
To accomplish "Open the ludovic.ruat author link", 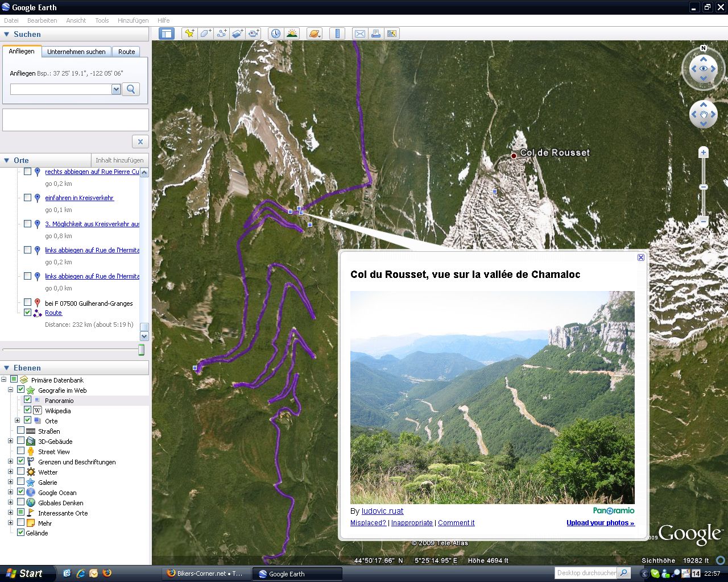I will tap(382, 511).
